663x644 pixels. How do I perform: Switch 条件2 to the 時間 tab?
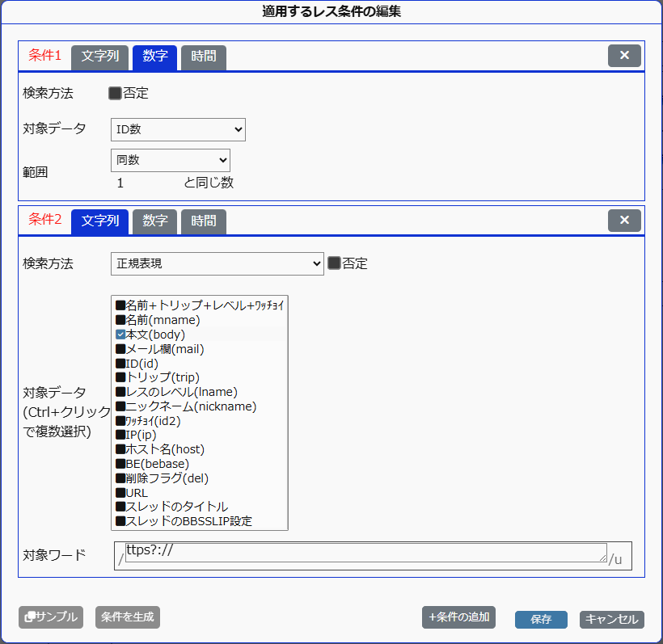click(x=203, y=221)
